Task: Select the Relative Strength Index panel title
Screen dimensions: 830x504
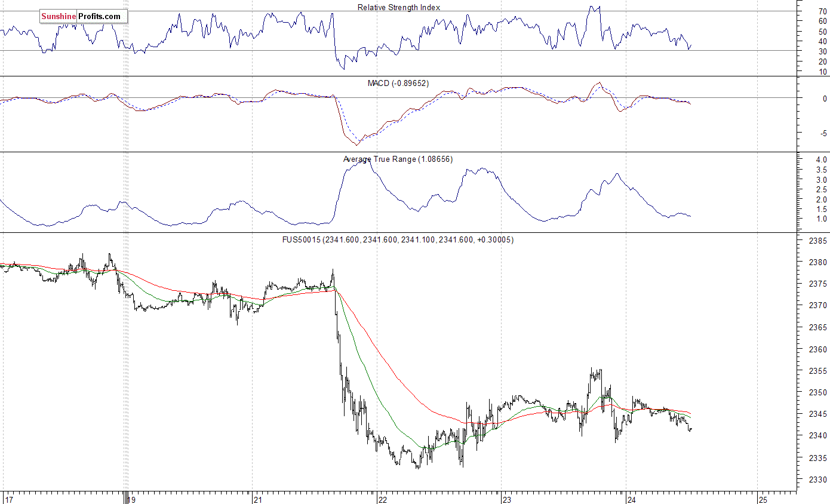Action: [399, 7]
